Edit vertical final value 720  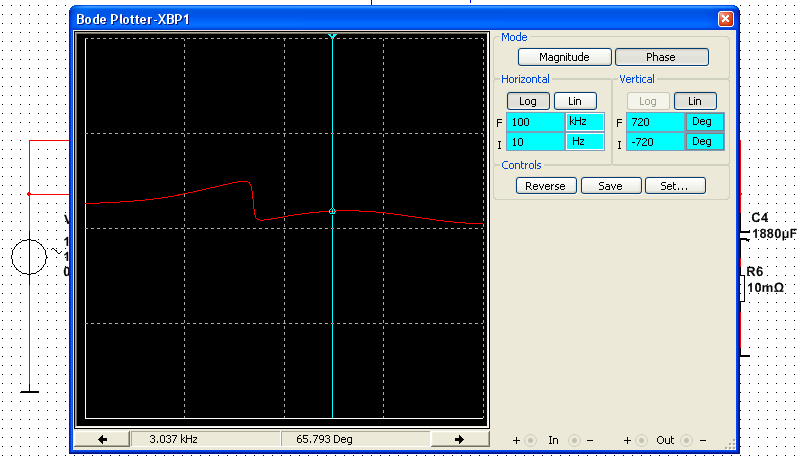click(x=655, y=122)
